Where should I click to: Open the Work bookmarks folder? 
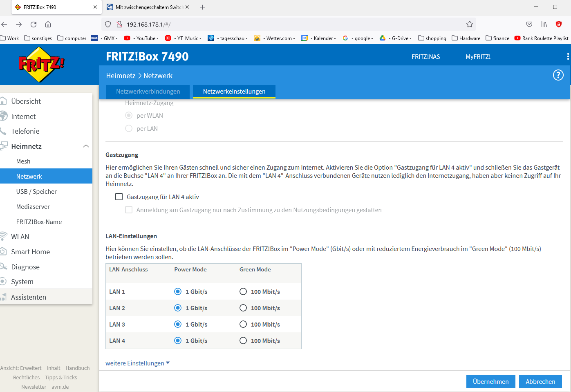(10, 38)
